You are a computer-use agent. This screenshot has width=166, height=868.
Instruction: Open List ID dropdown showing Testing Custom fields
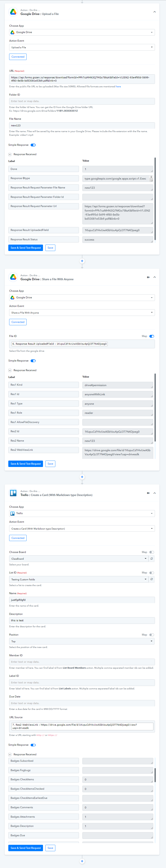pos(79,580)
